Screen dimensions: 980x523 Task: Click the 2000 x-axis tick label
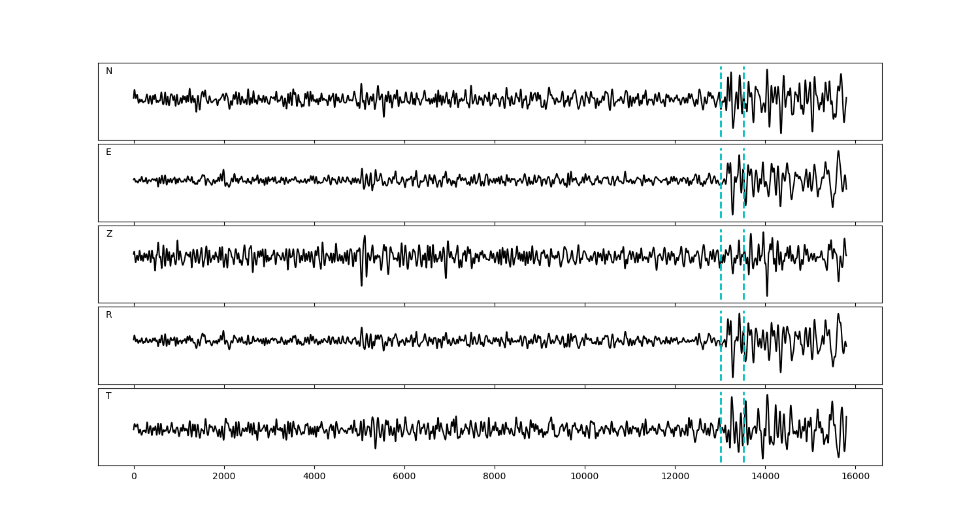(x=224, y=477)
